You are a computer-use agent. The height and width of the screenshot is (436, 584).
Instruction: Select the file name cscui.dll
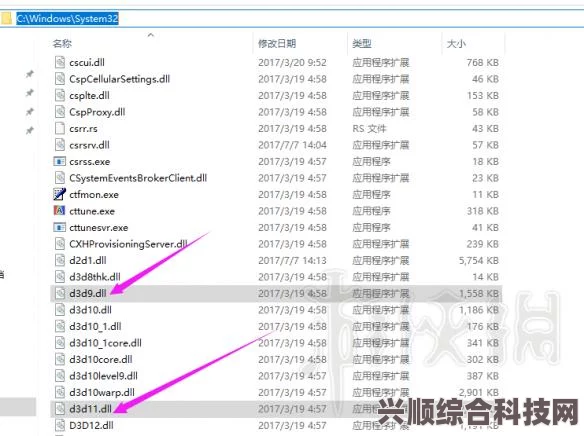[x=87, y=62]
